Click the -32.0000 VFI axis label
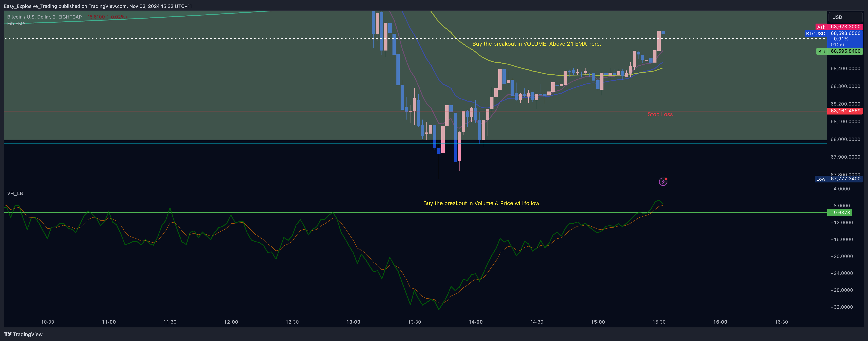The width and height of the screenshot is (868, 341). (x=842, y=307)
